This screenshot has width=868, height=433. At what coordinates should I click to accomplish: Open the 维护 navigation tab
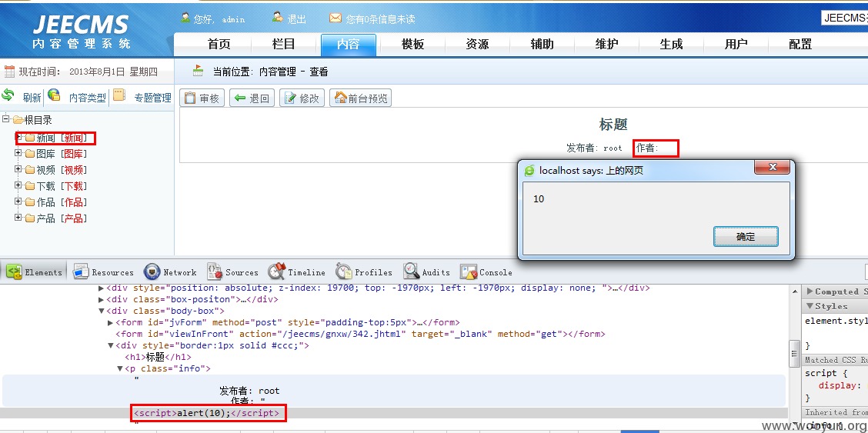pos(606,45)
